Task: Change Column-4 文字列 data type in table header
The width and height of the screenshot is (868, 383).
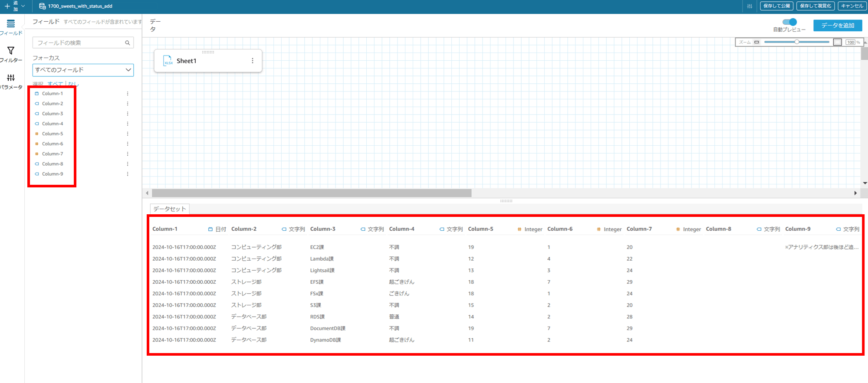Action: (451, 229)
